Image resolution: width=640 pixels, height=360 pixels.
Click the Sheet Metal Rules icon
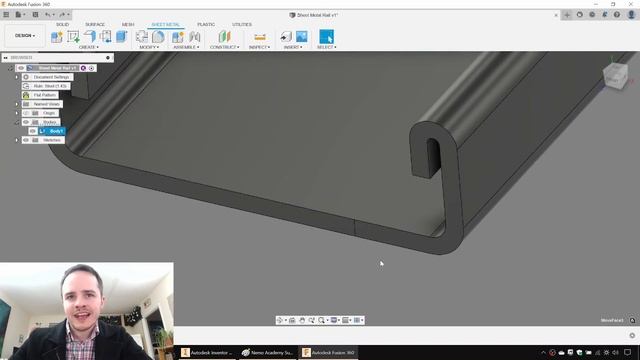pos(158,37)
